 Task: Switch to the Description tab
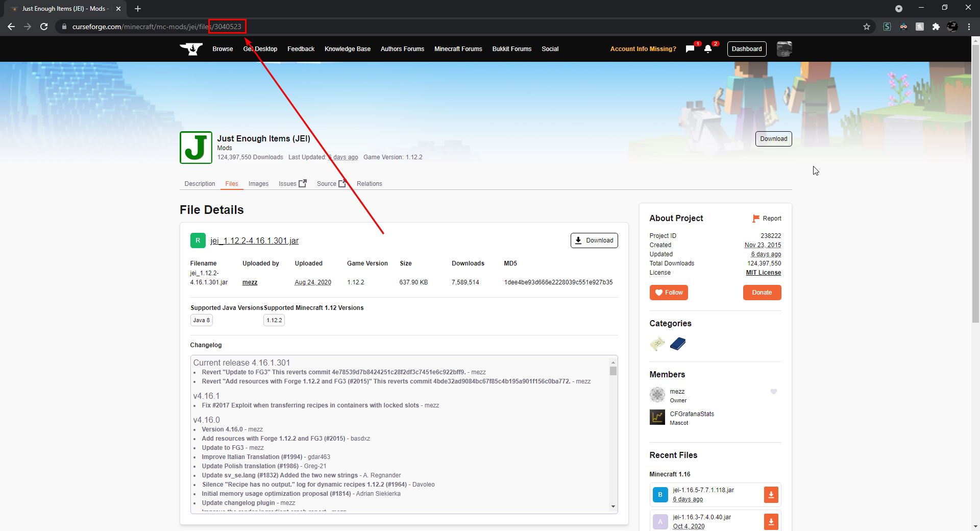[200, 184]
